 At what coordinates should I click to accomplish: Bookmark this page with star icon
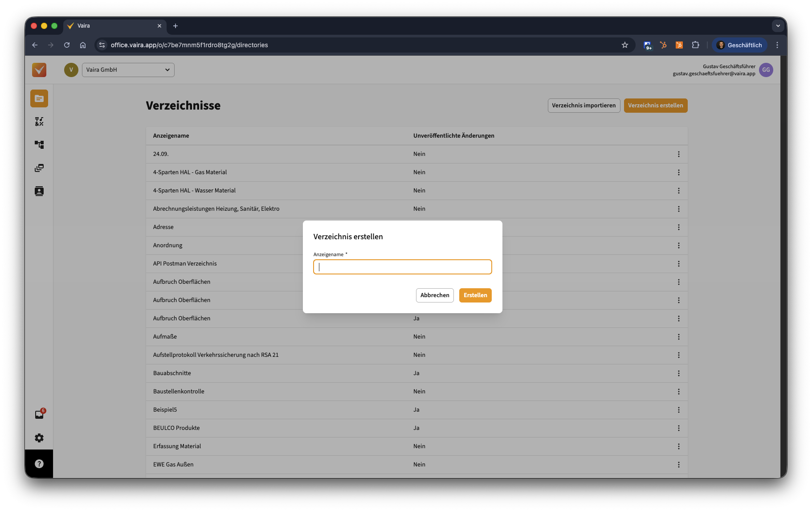(625, 45)
